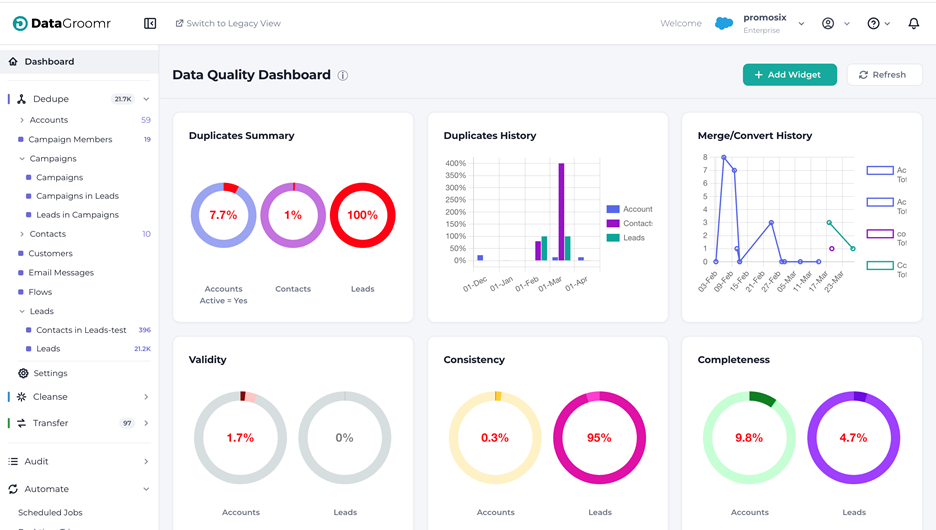Open the user profile icon
The image size is (936, 530).
828,23
